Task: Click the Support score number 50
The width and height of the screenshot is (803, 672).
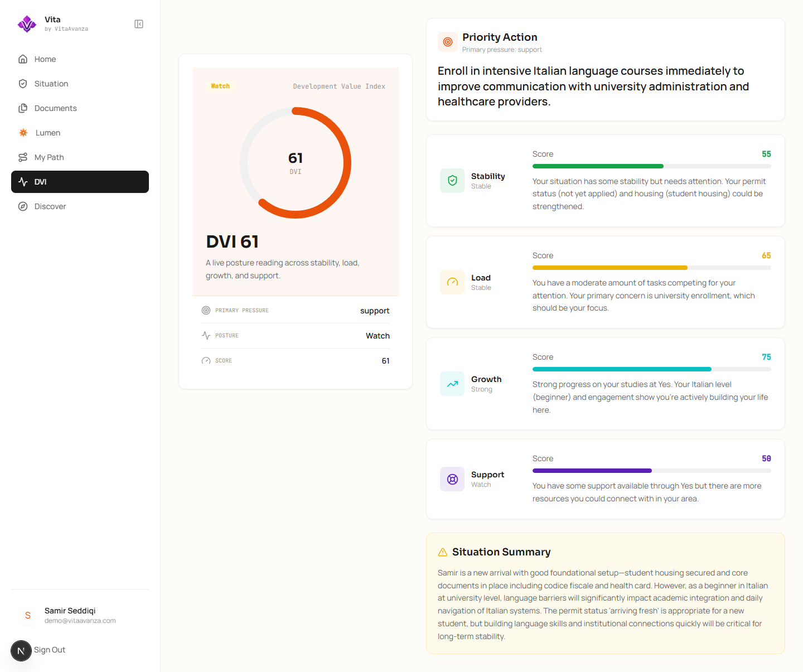Action: click(766, 458)
